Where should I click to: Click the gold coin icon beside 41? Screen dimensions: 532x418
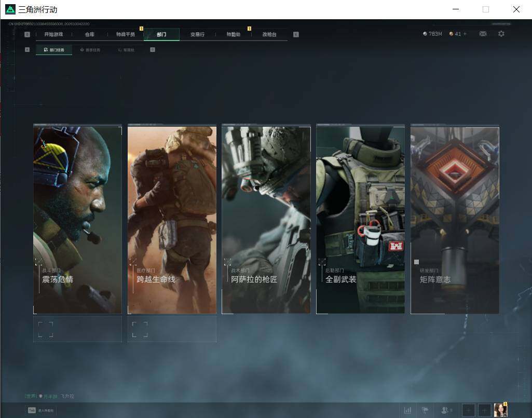click(451, 34)
